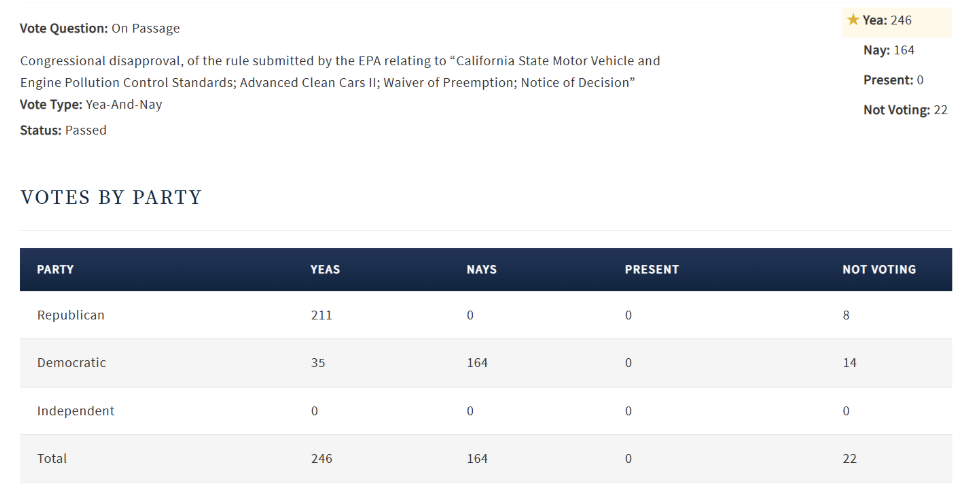The image size is (974, 502).
Task: Click the gold star beside Yea
Action: click(853, 19)
